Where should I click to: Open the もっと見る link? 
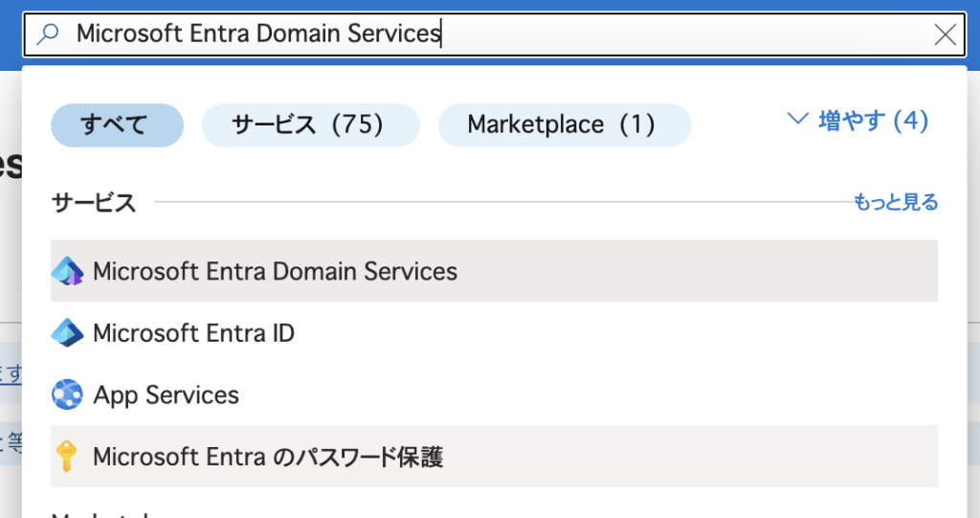coord(896,202)
